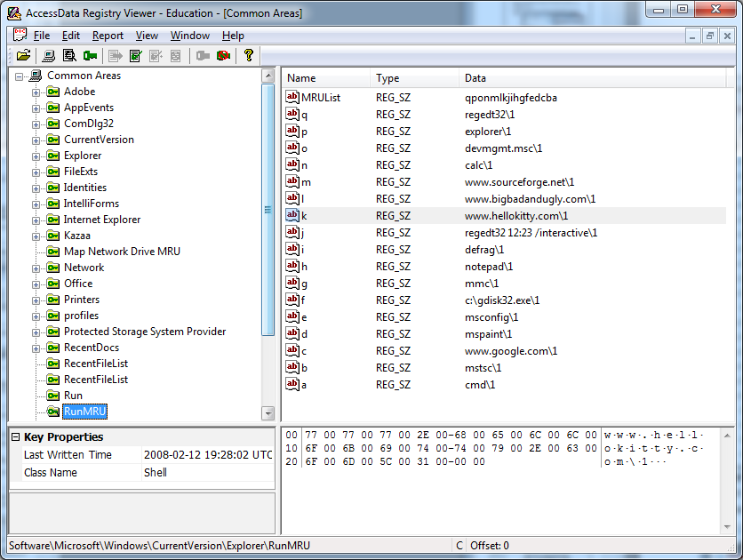Click the checklist with green check toolbar icon
743x560 pixels.
point(135,55)
